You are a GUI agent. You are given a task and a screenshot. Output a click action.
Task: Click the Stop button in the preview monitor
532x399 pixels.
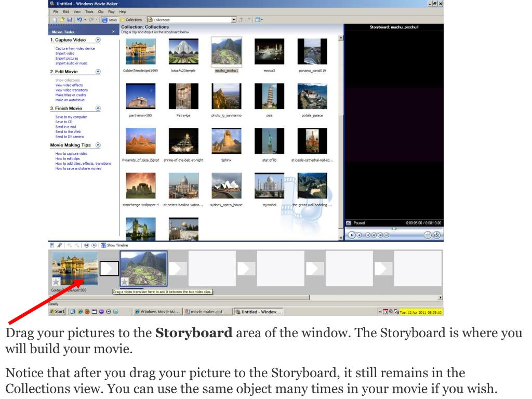[360, 235]
